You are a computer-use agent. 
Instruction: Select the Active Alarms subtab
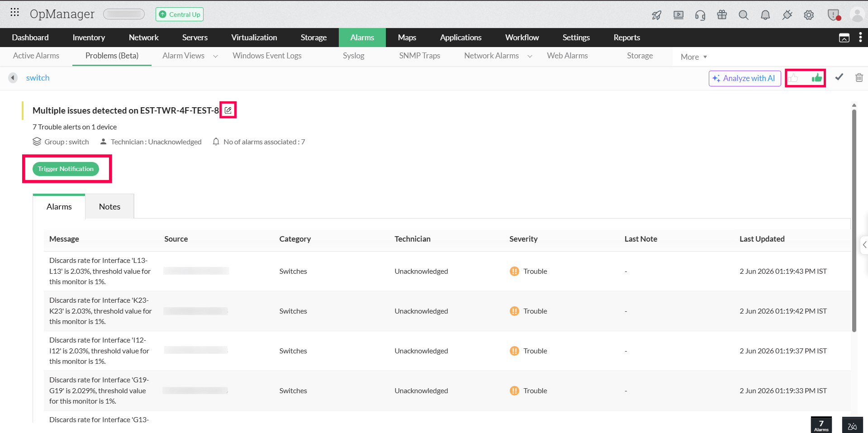36,56
